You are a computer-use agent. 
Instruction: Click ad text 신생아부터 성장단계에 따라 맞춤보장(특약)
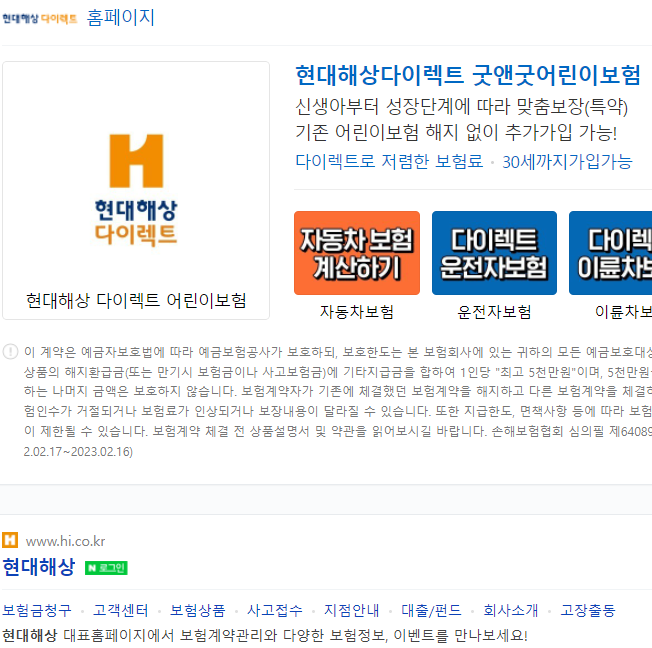coord(462,107)
